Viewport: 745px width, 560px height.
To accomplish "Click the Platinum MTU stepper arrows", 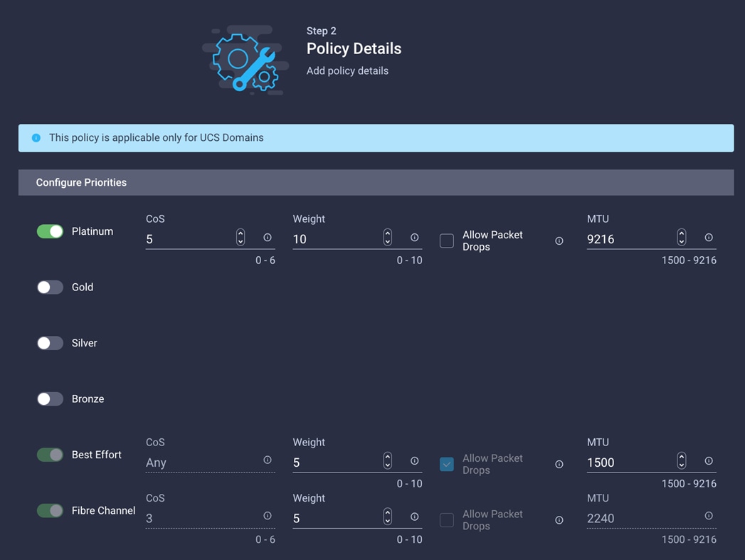I will tap(682, 237).
